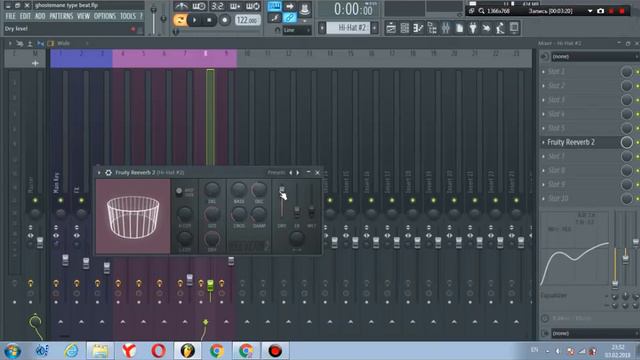Open FL Studio from the taskbar
The image size is (640, 360).
coord(187,350)
